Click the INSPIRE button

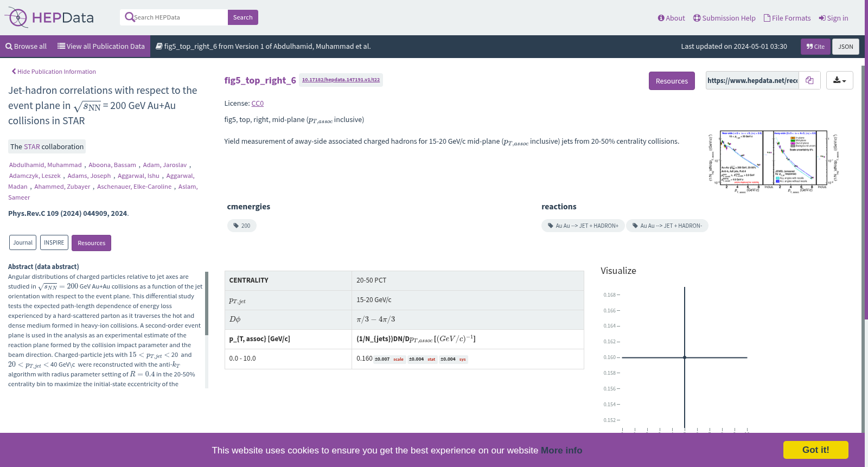[54, 242]
